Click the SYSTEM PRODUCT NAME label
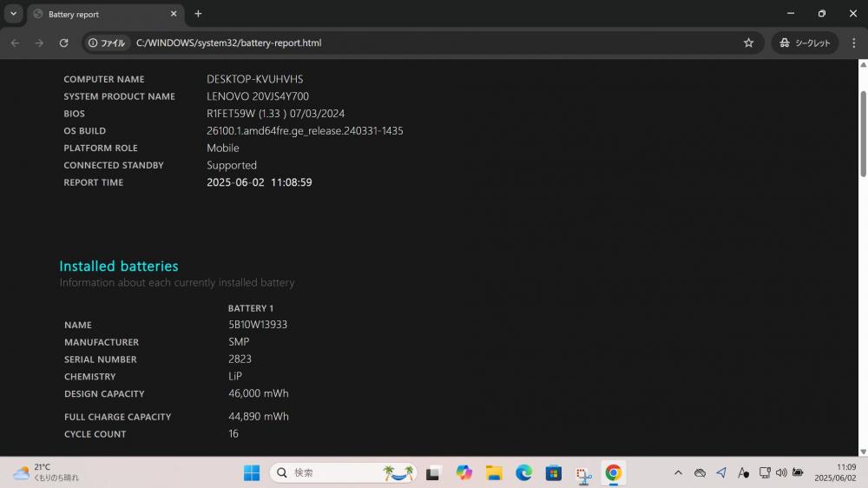The height and width of the screenshot is (488, 868). [120, 96]
